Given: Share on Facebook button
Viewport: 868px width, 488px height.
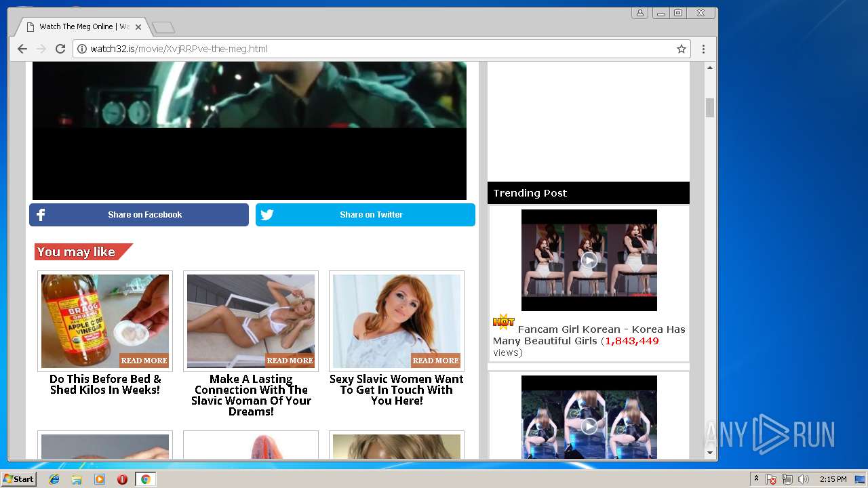Looking at the screenshot, I should (x=139, y=215).
